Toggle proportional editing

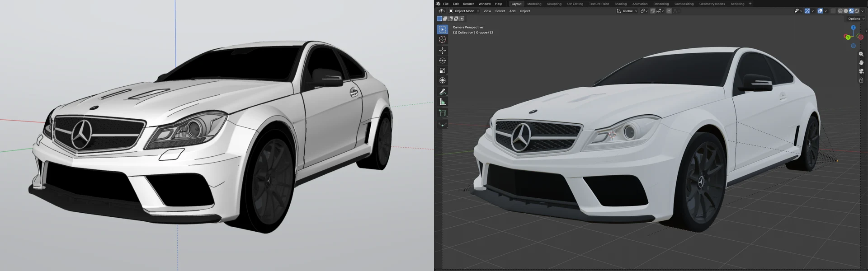(669, 11)
